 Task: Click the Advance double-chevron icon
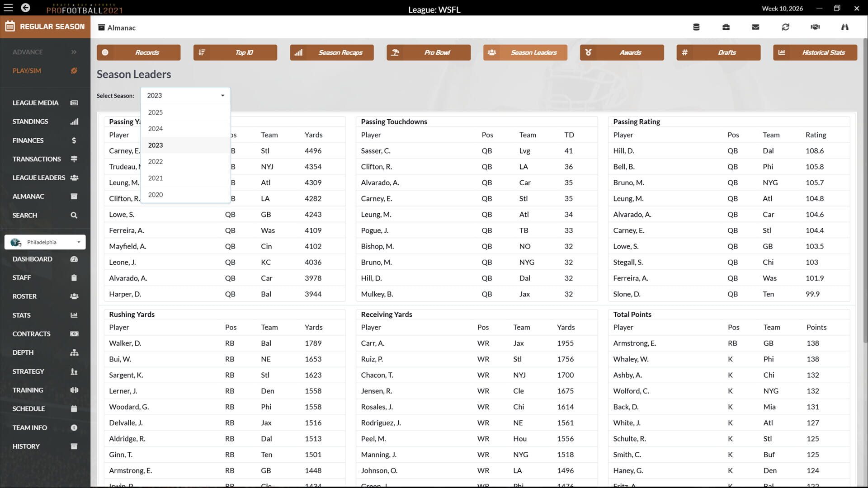[x=74, y=52]
